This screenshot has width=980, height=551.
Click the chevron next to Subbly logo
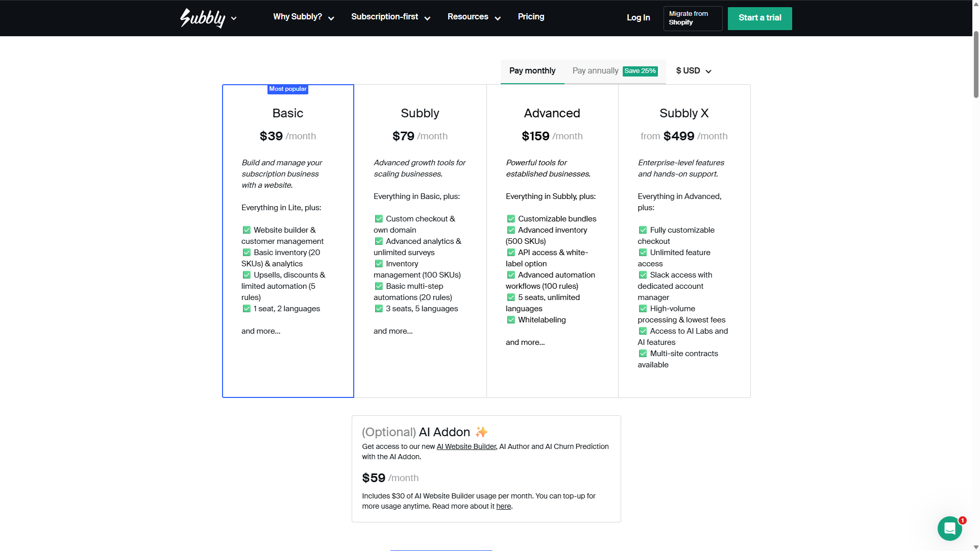click(234, 18)
